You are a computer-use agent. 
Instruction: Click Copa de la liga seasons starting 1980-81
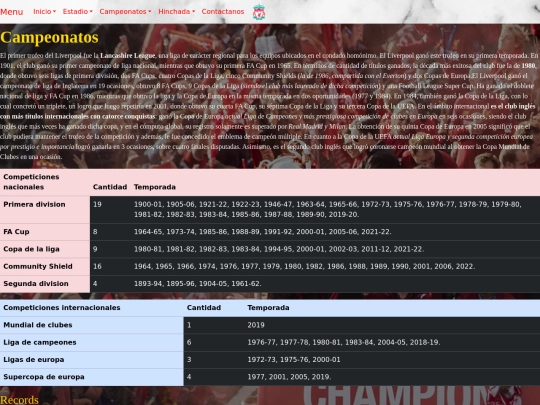[x=279, y=249]
